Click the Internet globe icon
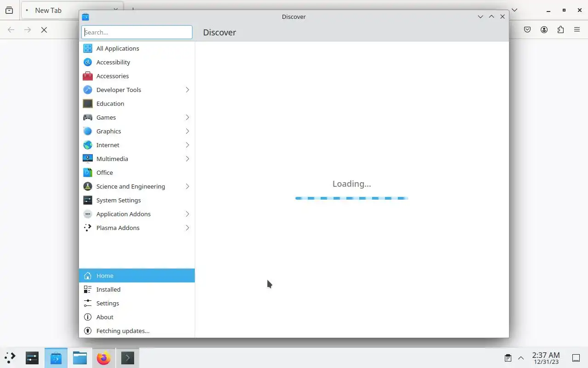 pos(87,145)
